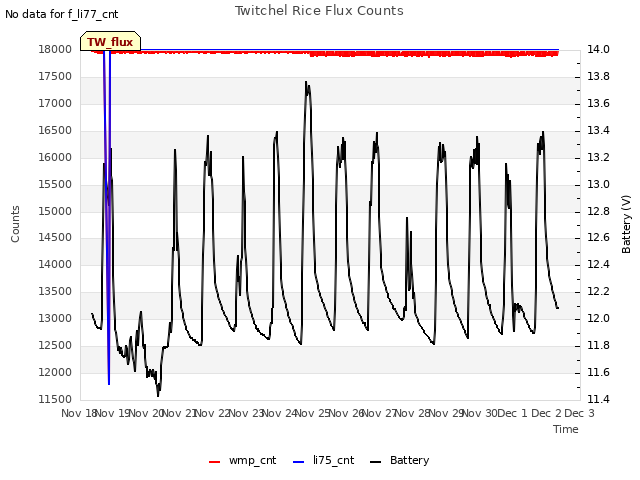Viewport: 640px width, 480px height.
Task: Click the 12.6 battery tick label
Action: click(x=598, y=238)
